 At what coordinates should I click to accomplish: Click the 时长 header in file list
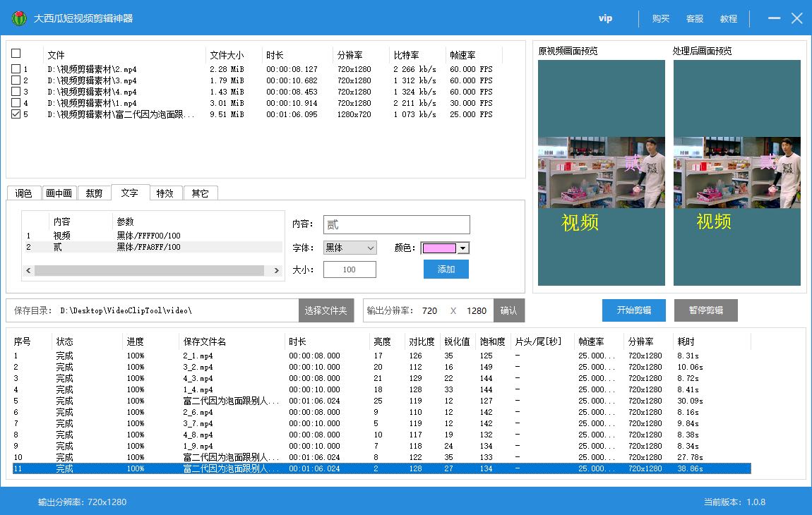[275, 55]
